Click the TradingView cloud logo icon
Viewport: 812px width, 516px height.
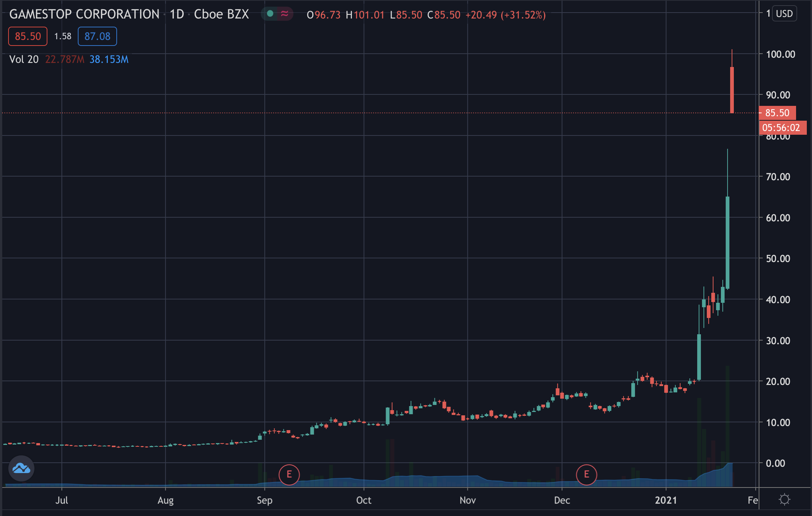click(21, 468)
